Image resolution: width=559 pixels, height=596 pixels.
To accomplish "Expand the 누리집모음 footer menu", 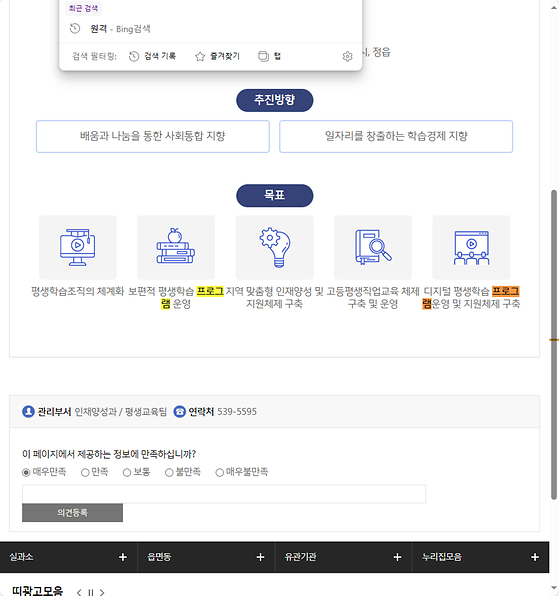I will tap(481, 557).
